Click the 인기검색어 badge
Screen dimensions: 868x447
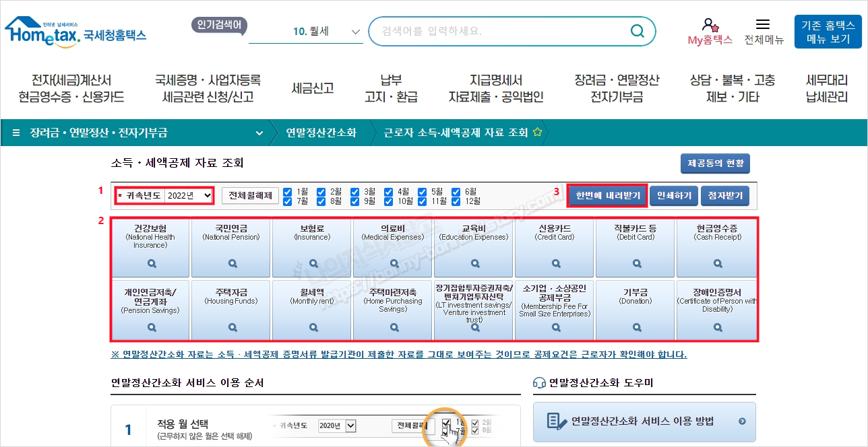coord(219,25)
